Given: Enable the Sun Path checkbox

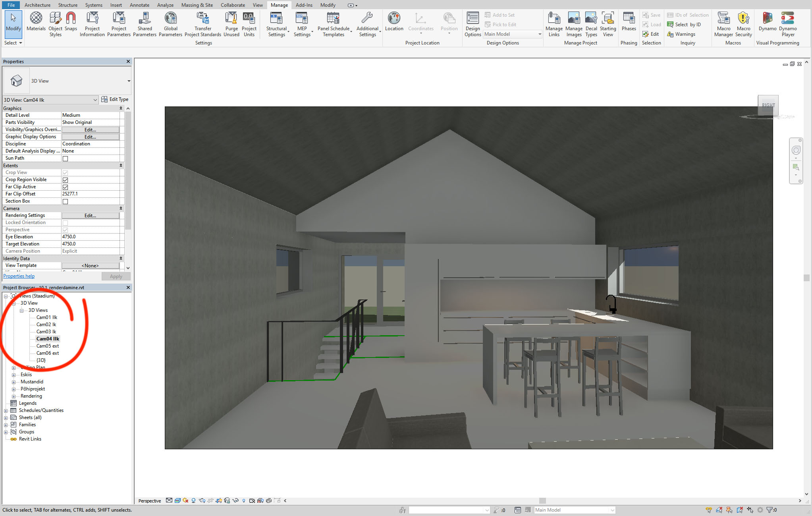Looking at the screenshot, I should (66, 158).
